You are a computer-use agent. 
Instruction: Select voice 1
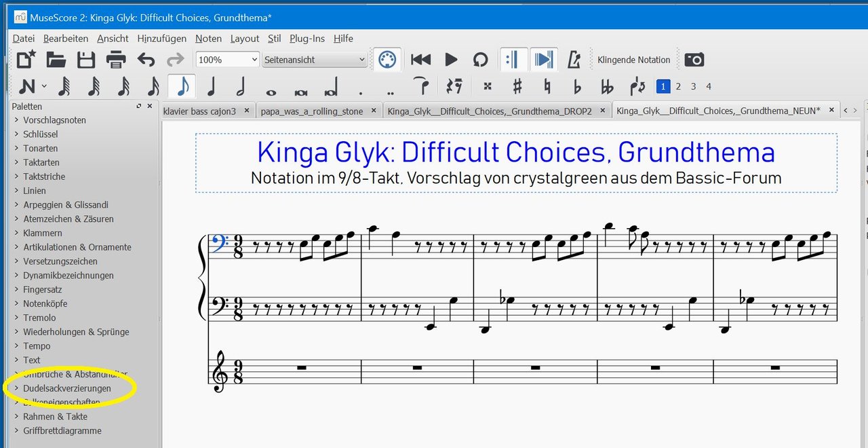coord(663,86)
